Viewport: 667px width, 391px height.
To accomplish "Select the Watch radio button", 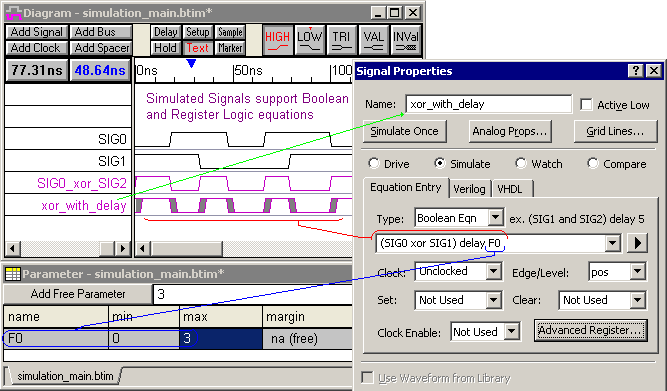I will pos(521,163).
